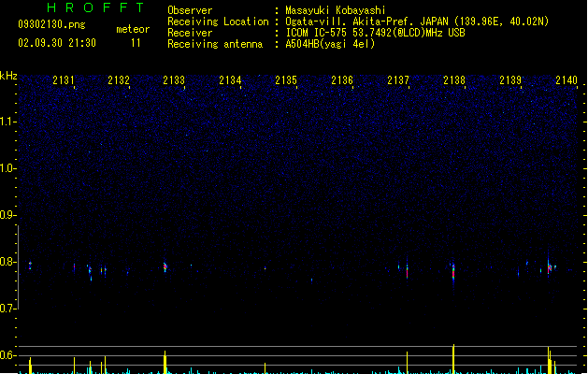Click the 1.0 kHz axis label
Screen dimensions: 588x374
point(7,168)
